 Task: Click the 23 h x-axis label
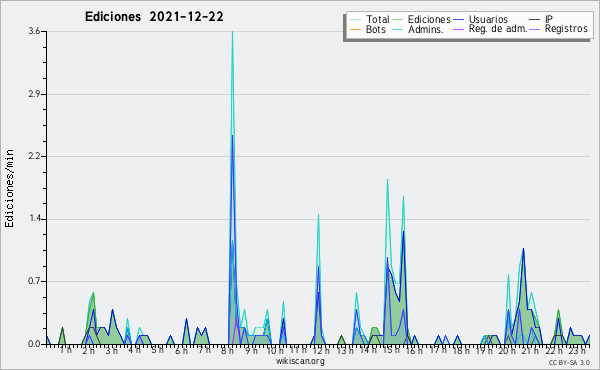pyautogui.click(x=577, y=350)
